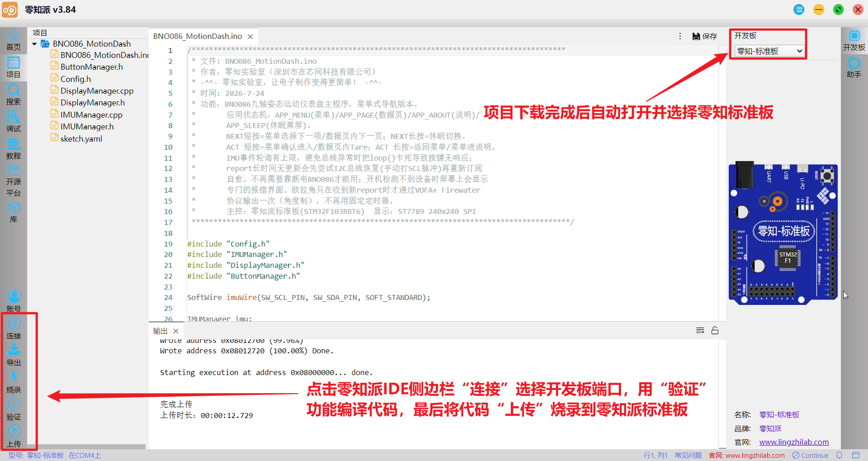Open the 教程 tutorial sidebar icon

(x=13, y=149)
